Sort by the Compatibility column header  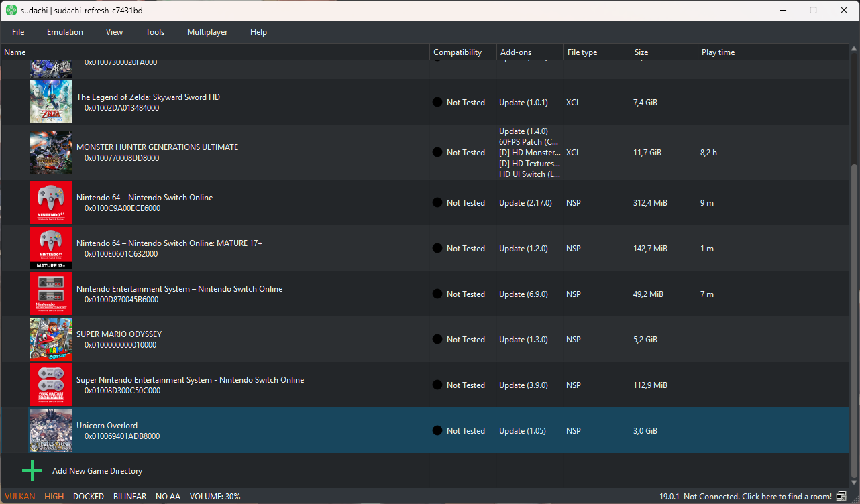(463, 52)
